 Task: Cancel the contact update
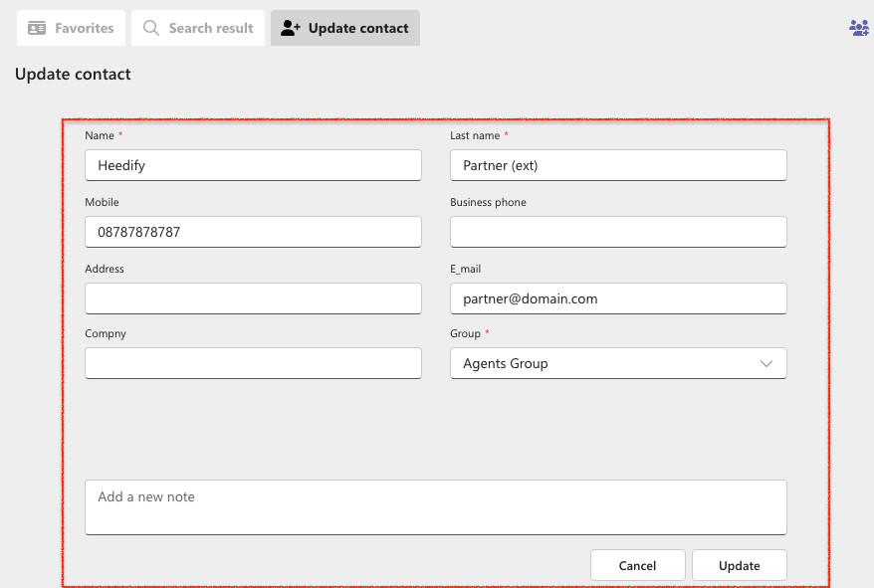[638, 565]
